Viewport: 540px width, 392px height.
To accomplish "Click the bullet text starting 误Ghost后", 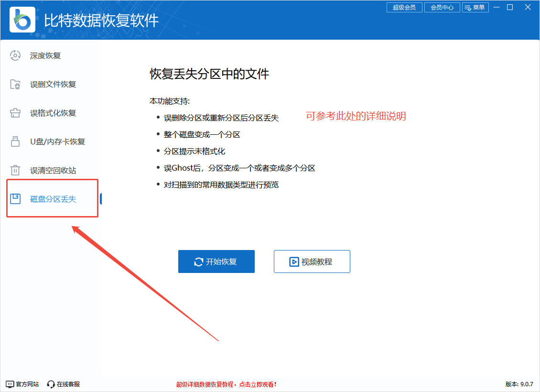I will [239, 168].
